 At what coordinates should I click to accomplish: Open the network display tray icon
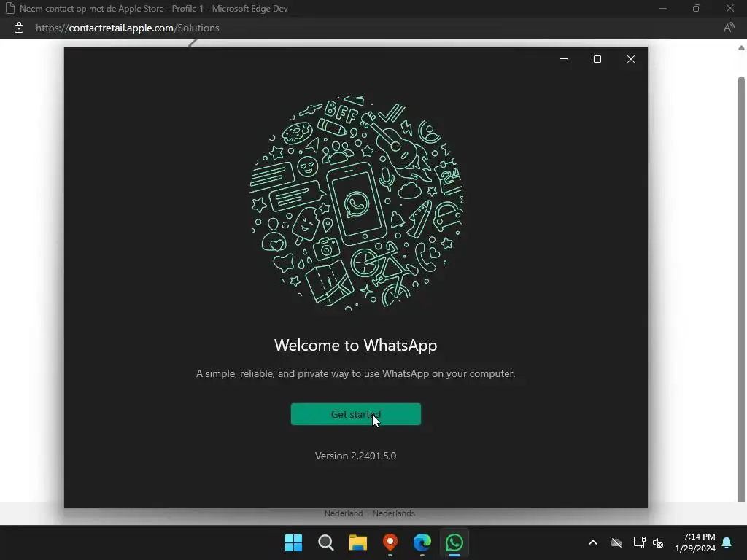(x=639, y=542)
